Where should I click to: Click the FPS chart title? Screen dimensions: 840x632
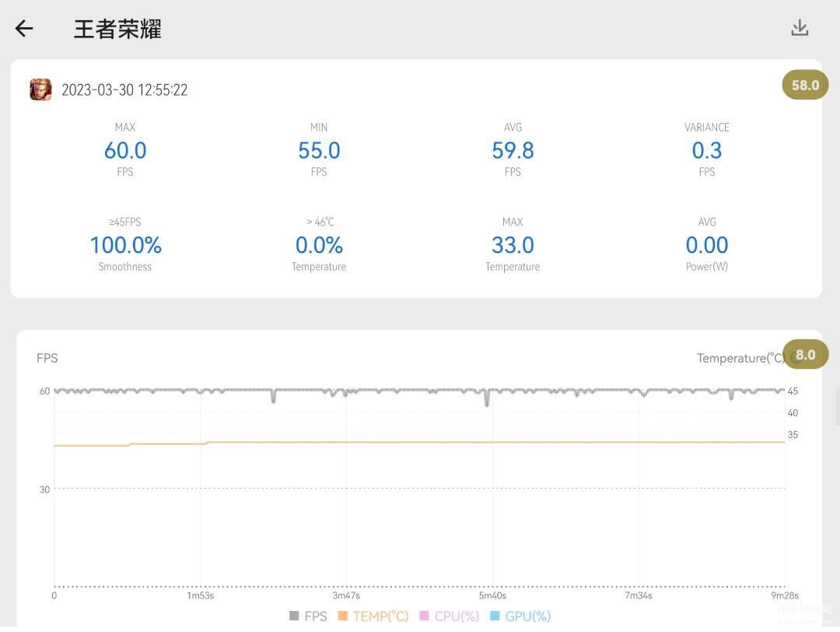[47, 358]
